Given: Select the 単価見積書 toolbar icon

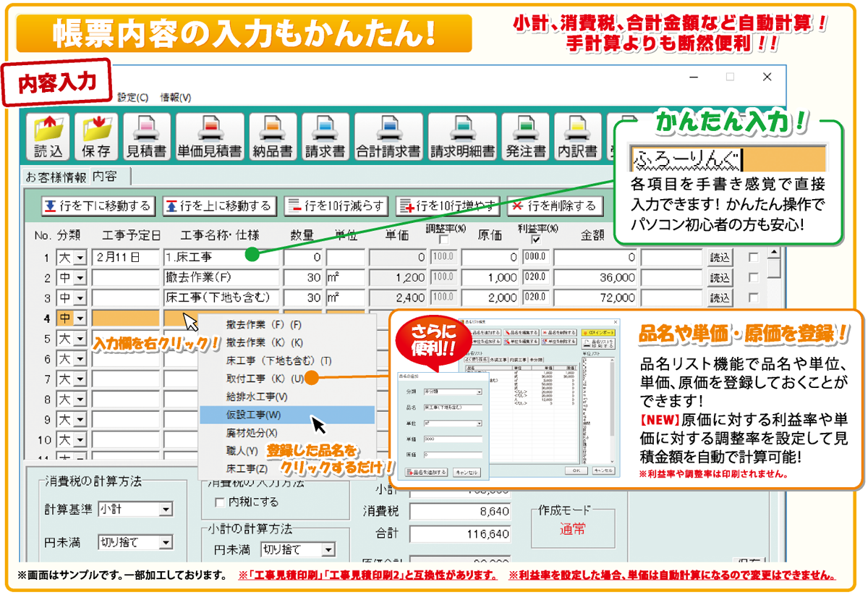Looking at the screenshot, I should [210, 137].
